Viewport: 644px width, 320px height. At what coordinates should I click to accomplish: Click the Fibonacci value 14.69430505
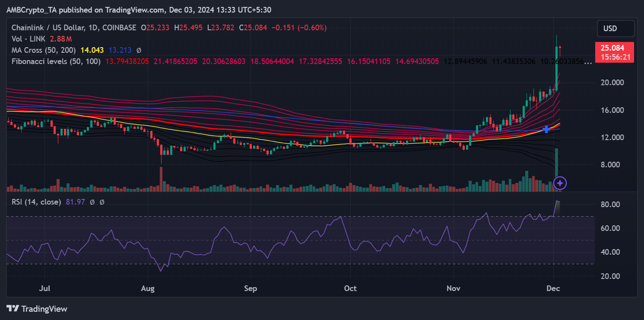[417, 61]
